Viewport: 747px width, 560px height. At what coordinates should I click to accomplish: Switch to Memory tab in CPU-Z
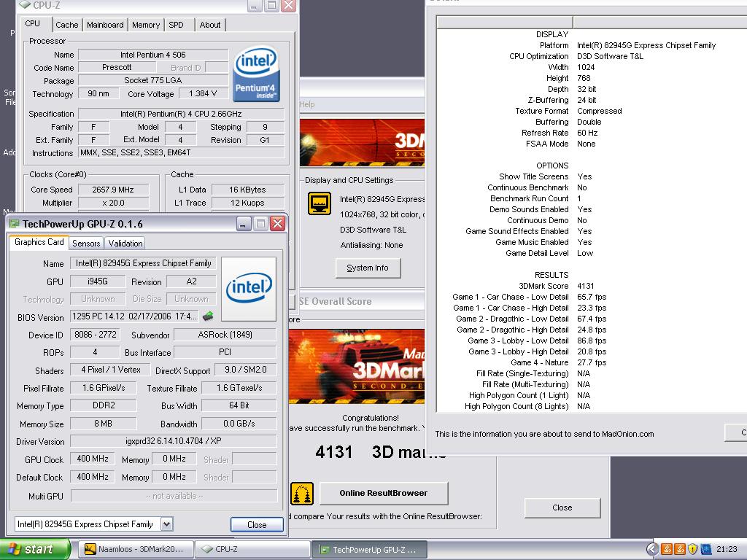point(146,25)
